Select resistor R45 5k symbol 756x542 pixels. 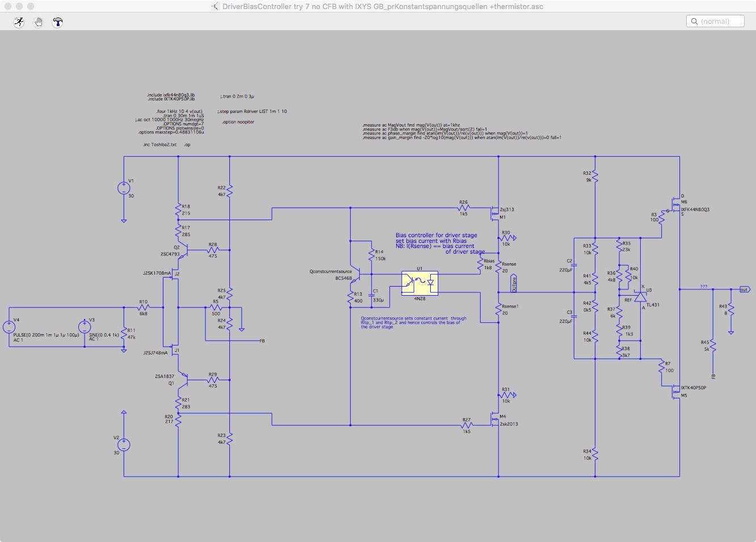[713, 346]
